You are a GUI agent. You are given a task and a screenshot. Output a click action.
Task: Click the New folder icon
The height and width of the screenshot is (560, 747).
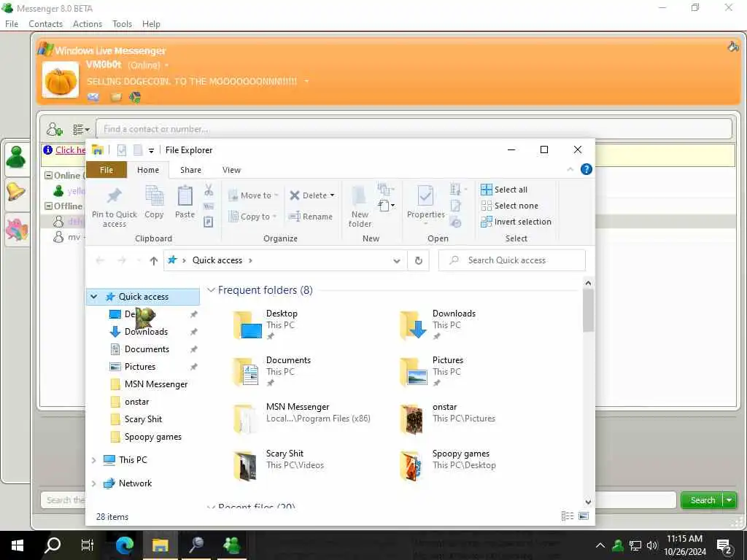tap(359, 196)
